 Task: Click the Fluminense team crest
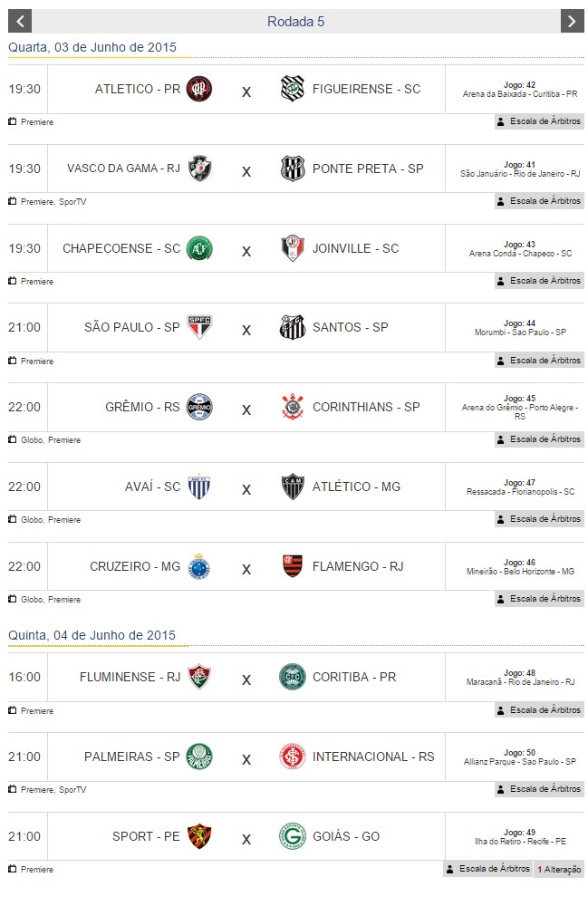tap(199, 677)
